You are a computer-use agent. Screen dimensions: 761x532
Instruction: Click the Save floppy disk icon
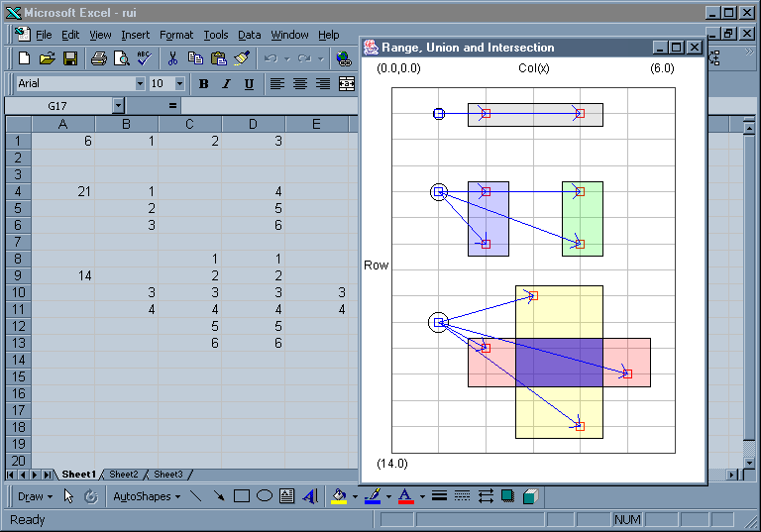pyautogui.click(x=70, y=58)
